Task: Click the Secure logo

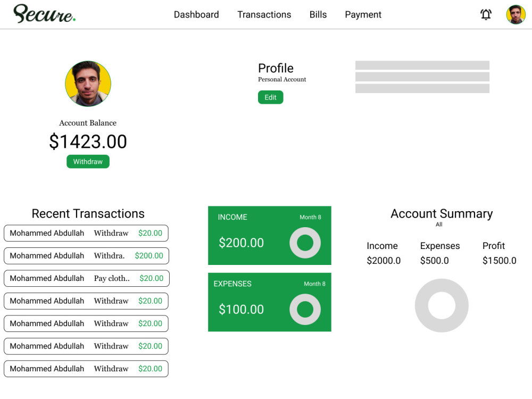Action: 44,14
